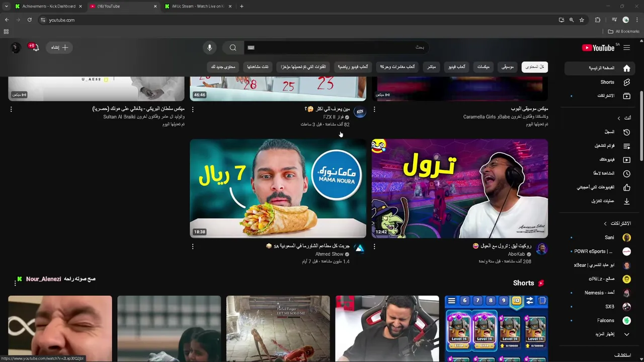Screen dimensions: 644x362
Task: Select the Music (موسيقى) filter chip
Action: (x=508, y=67)
